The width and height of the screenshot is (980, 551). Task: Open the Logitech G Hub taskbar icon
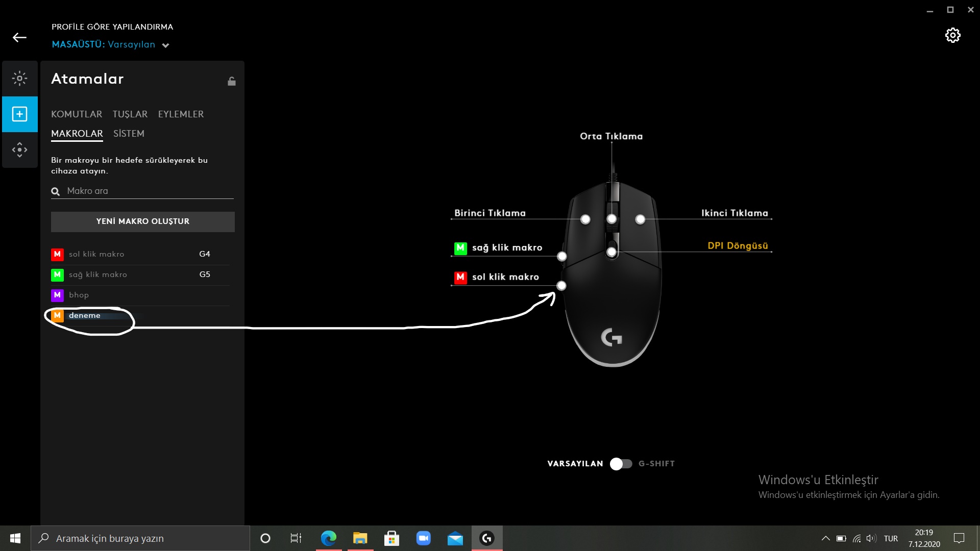pos(486,538)
